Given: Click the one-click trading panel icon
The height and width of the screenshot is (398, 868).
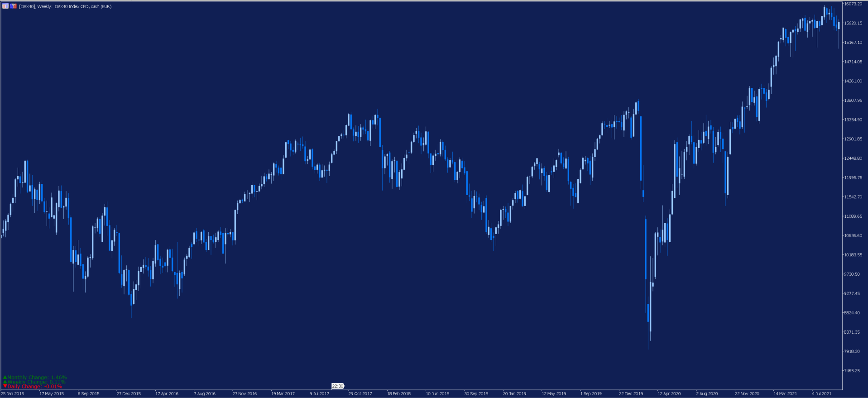Looking at the screenshot, I should click(14, 6).
